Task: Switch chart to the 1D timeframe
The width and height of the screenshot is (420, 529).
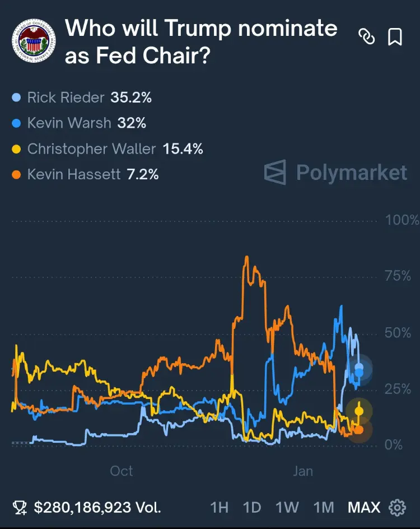Action: 252,507
